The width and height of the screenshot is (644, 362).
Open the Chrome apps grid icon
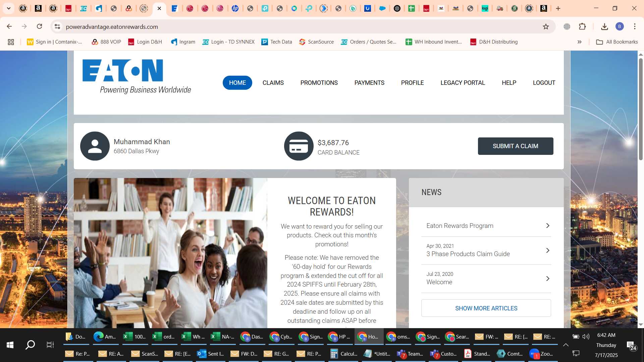11,42
